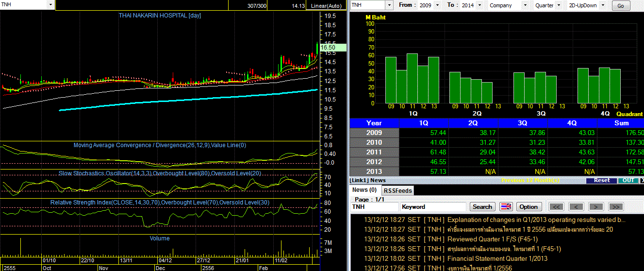Click the 2Q column header

473,123
